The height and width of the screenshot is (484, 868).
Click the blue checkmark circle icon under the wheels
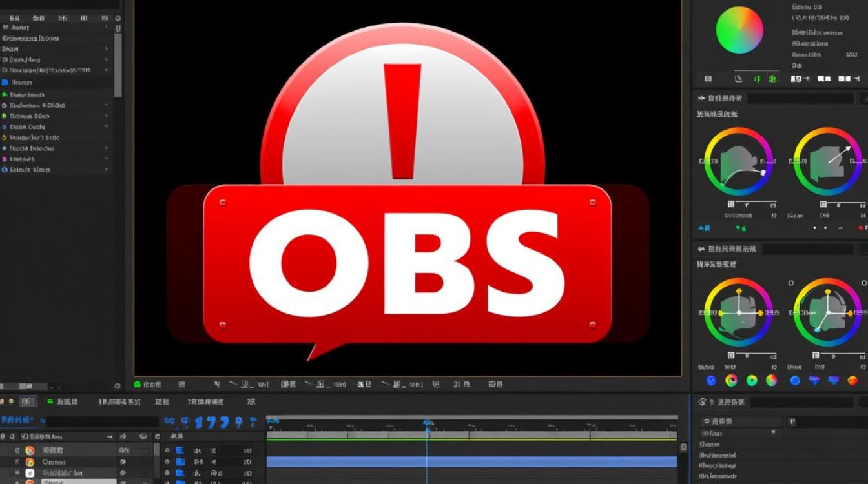pos(711,381)
